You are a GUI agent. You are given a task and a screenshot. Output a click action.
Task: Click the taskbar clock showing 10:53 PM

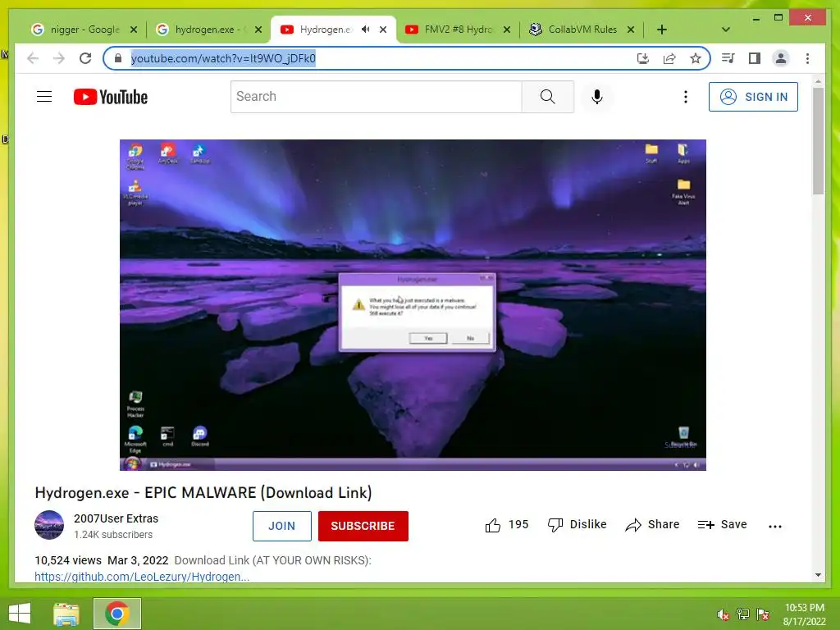click(804, 614)
